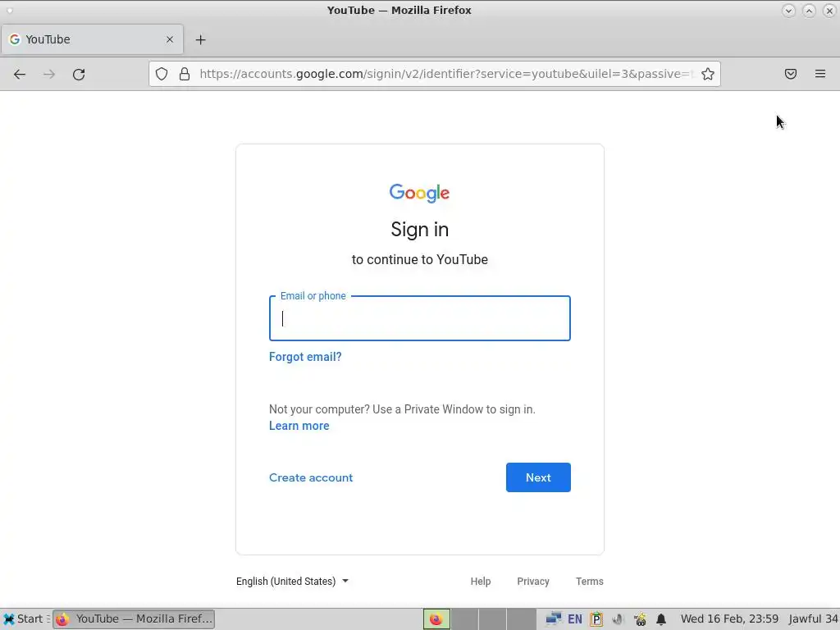840x630 pixels.
Task: Open the window menu dot in title bar
Action: click(x=10, y=10)
